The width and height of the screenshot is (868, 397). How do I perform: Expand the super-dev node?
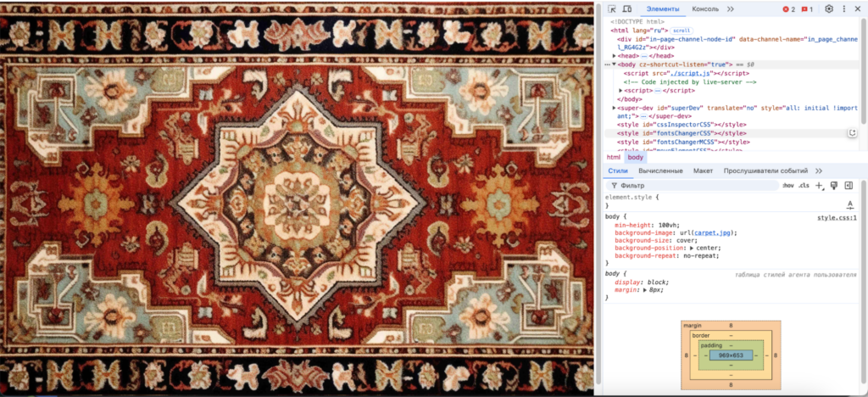tap(614, 108)
